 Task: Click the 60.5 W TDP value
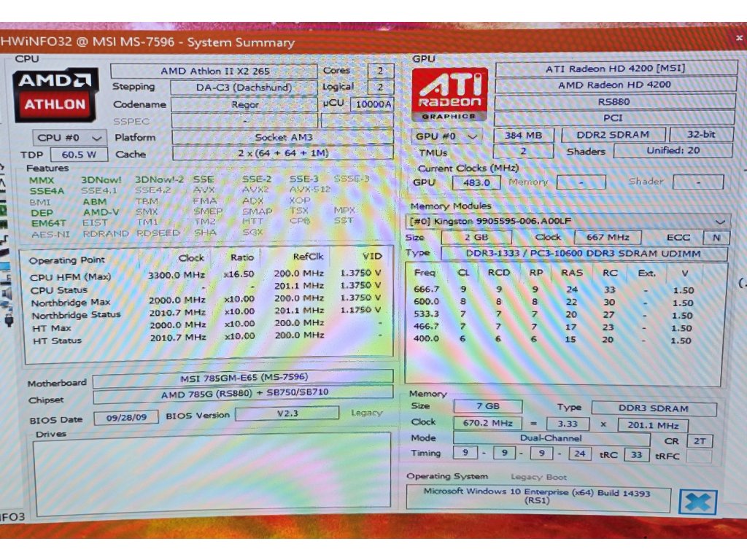(x=79, y=155)
